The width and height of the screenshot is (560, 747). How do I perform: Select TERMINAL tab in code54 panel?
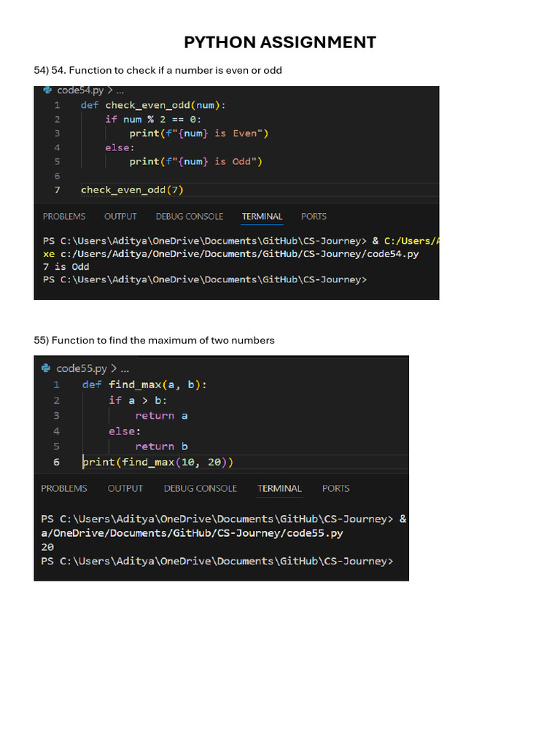(x=262, y=216)
